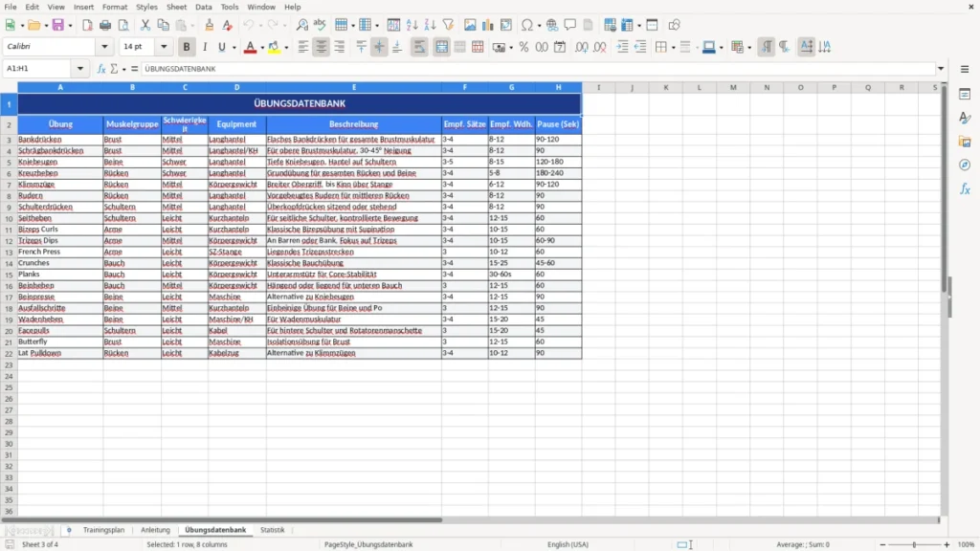The height and width of the screenshot is (551, 980).
Task: Click the Copy icon
Action: coord(163,25)
